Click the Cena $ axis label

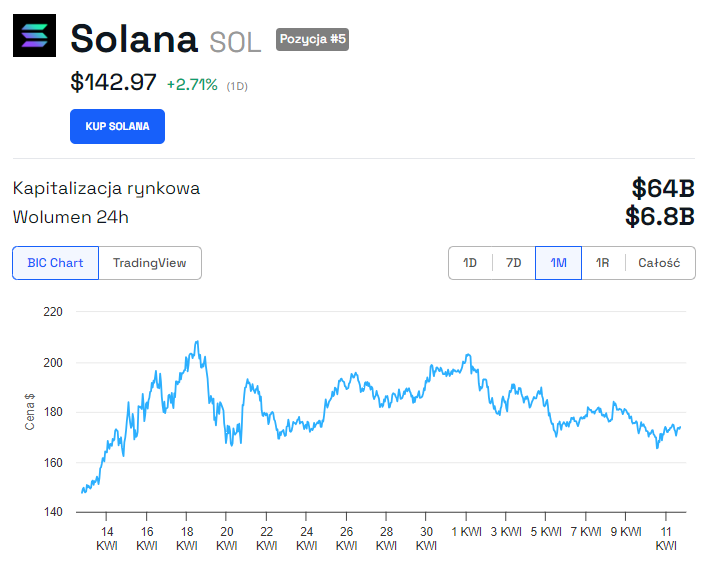pos(30,411)
